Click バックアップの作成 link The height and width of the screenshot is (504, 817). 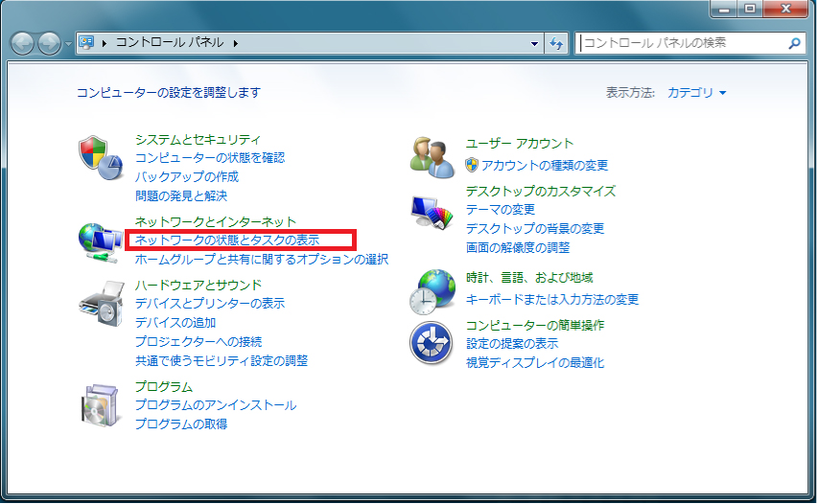coord(187,177)
